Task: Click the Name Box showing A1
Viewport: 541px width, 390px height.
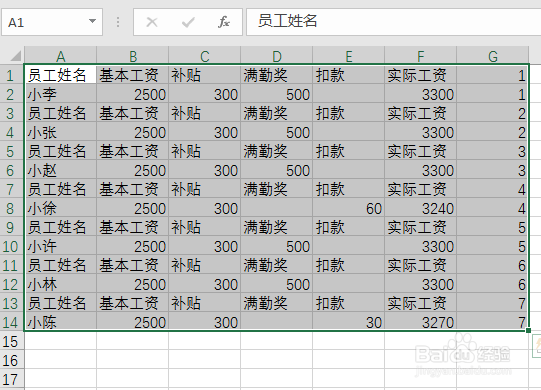Action: 52,22
